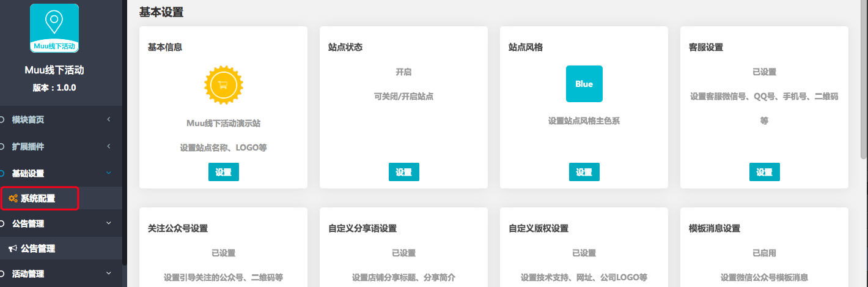Click the 已启用 status in 模板消息设置
The height and width of the screenshot is (287, 868).
coord(765,253)
